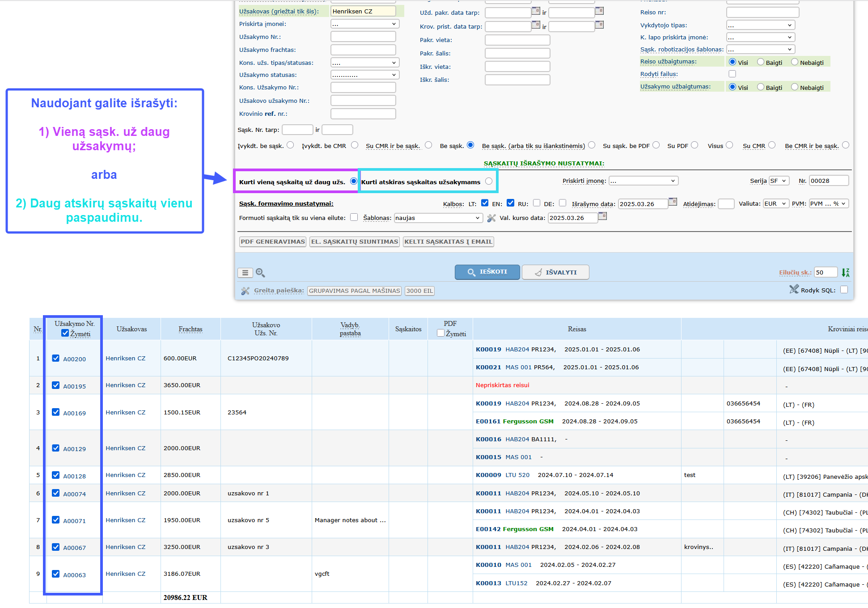The width and height of the screenshot is (868, 608).
Task: Open calendar for Užd. pakr. start date
Action: coord(536,11)
